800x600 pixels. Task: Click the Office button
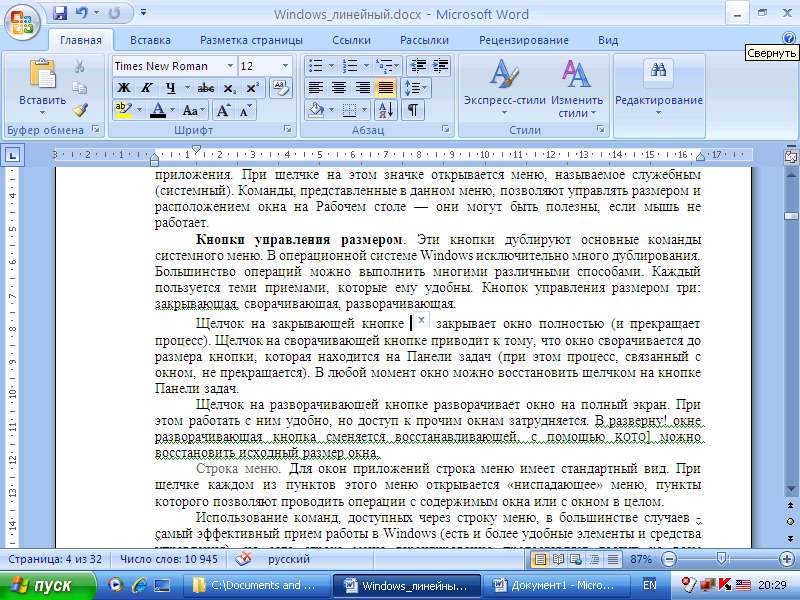point(21,21)
